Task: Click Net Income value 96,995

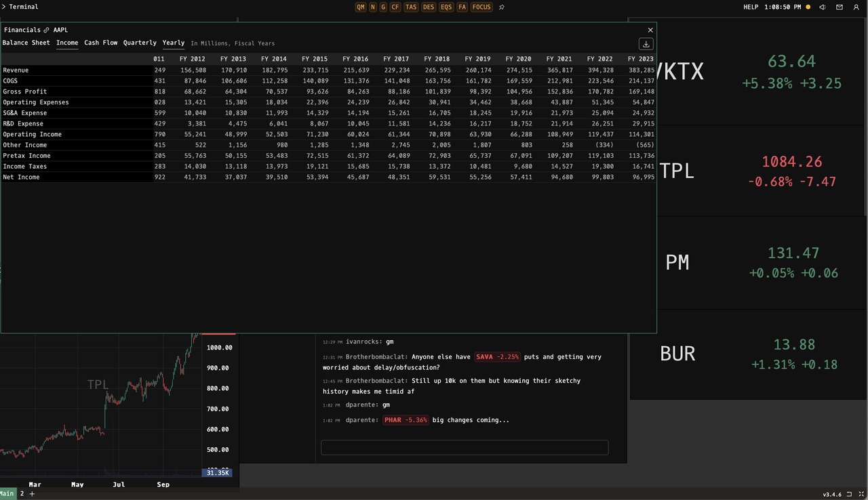Action: 644,177
